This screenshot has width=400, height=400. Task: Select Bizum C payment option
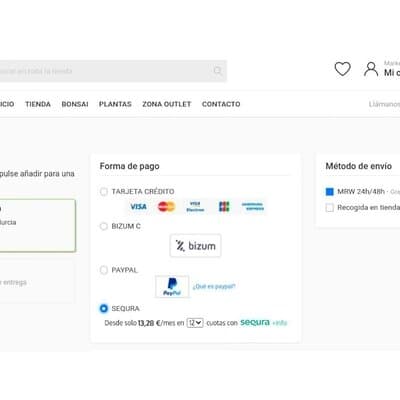point(104,226)
